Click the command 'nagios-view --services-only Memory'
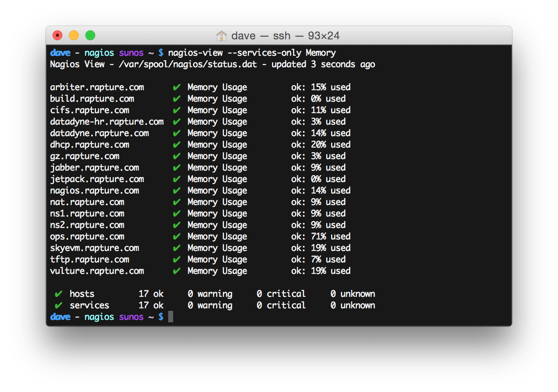This screenshot has width=558, height=392. 252,53
